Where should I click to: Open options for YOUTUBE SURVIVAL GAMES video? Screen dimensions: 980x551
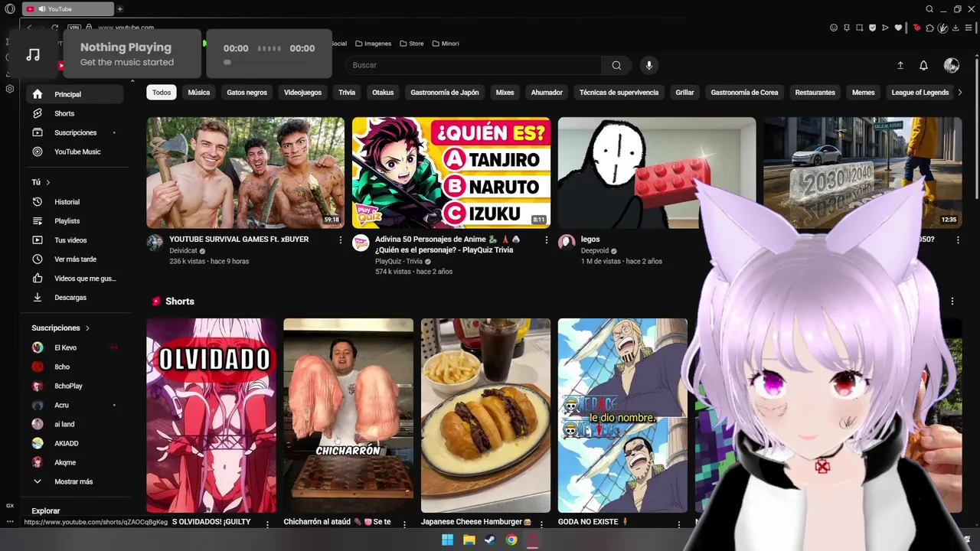tap(341, 240)
